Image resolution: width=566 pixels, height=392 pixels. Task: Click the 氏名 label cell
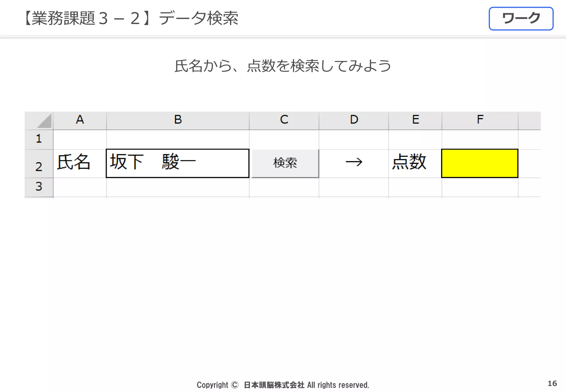[x=80, y=163]
